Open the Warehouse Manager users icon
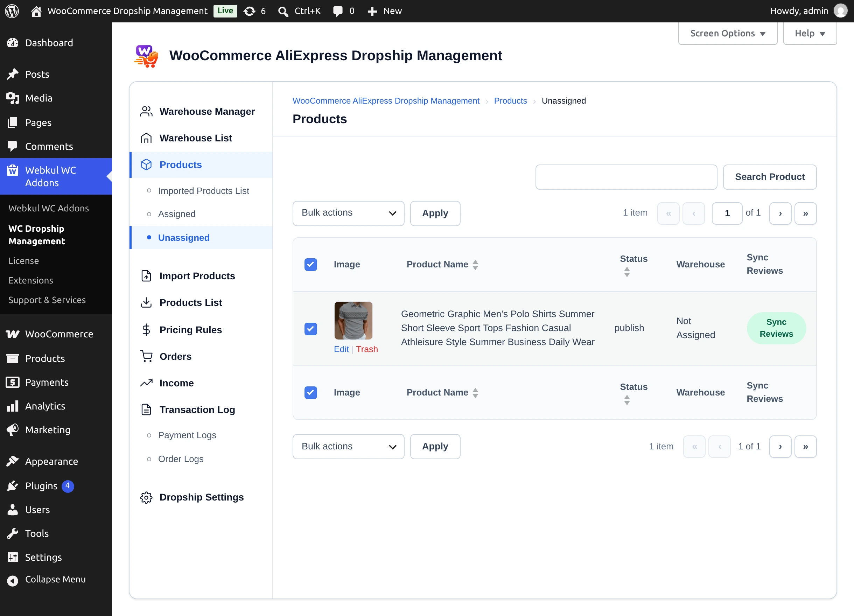The width and height of the screenshot is (854, 616). (146, 111)
